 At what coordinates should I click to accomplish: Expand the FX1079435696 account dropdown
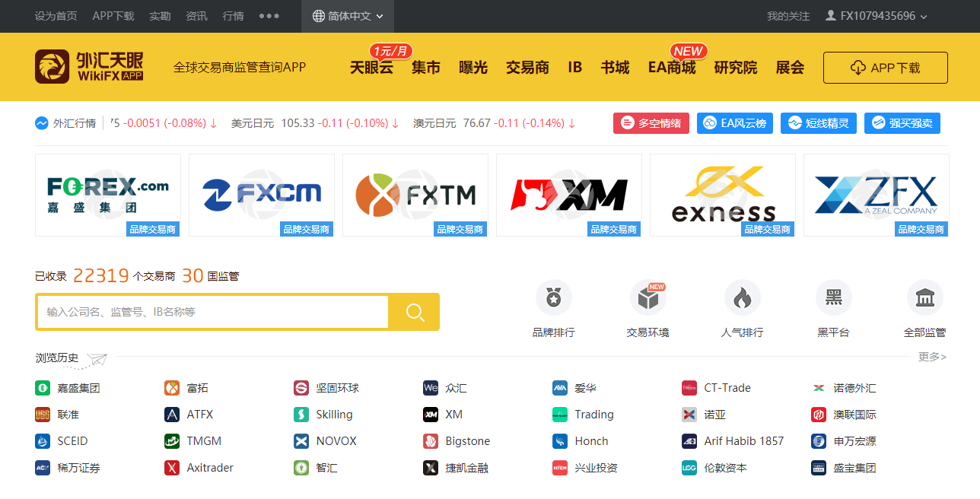click(x=877, y=16)
